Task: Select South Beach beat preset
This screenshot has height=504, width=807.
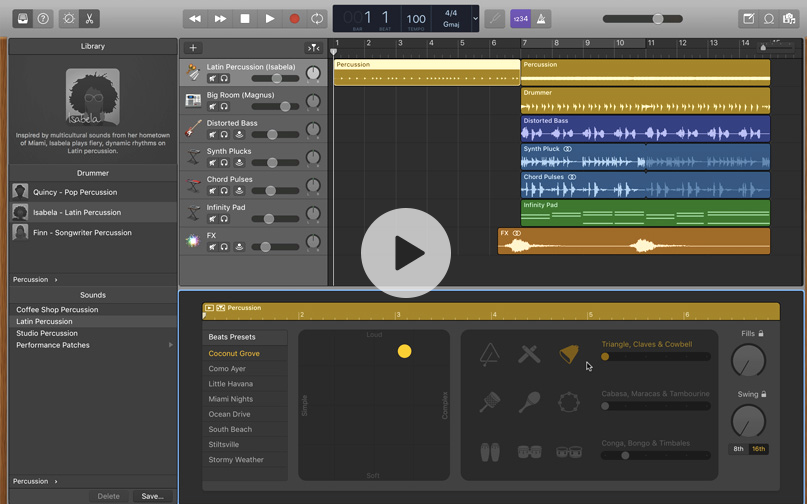Action: [x=245, y=429]
